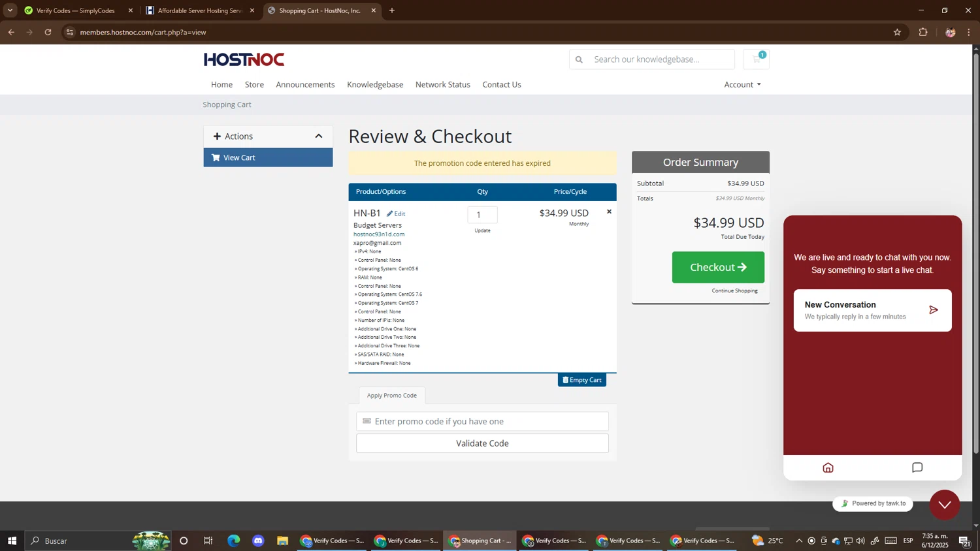Click the HostNoc logo
This screenshot has width=980, height=551.
[244, 59]
